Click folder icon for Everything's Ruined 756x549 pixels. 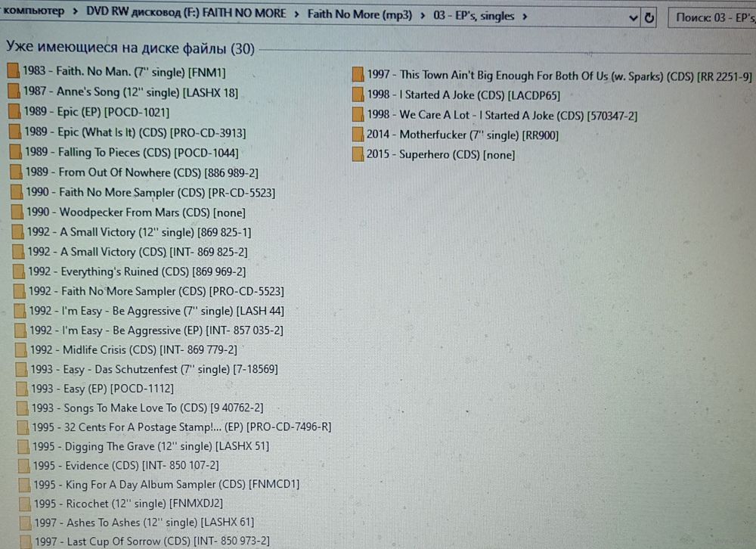click(x=18, y=271)
